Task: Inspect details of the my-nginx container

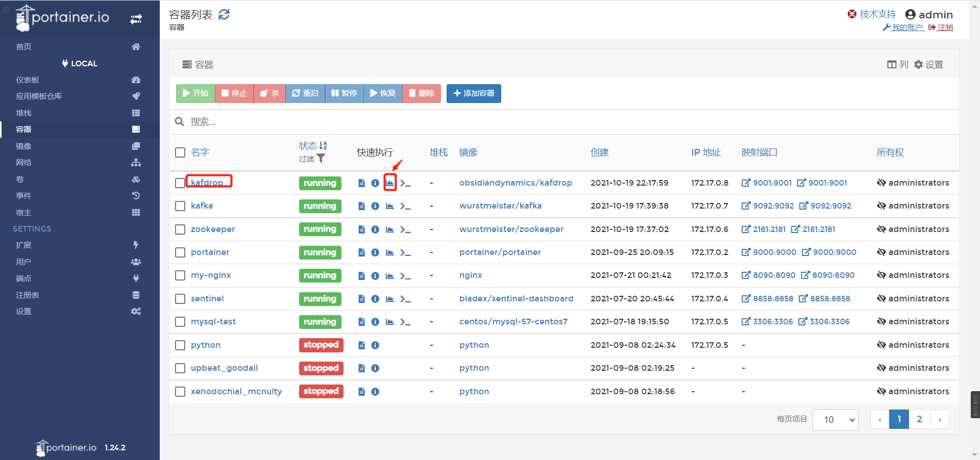Action: pos(375,275)
